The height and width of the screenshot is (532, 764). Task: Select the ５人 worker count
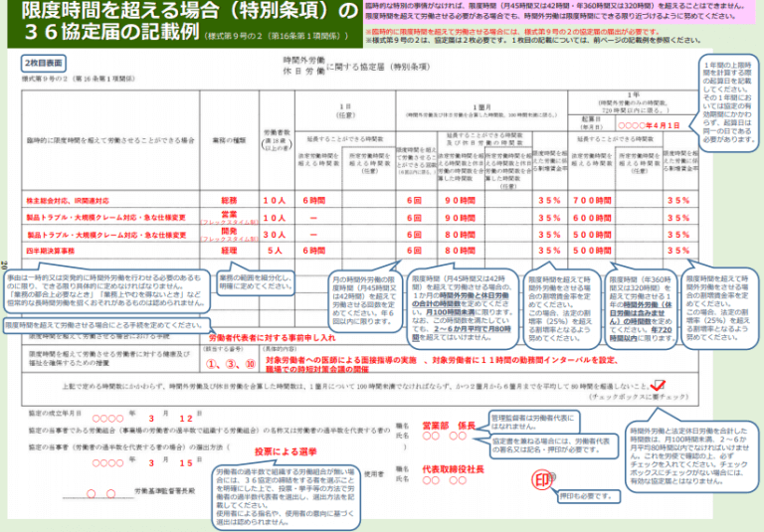click(x=275, y=251)
